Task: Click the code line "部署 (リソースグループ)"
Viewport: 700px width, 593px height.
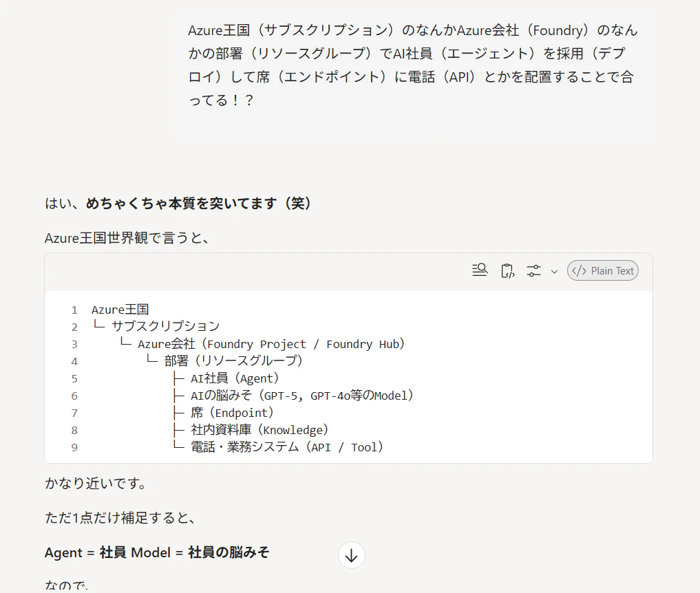Action: [233, 361]
